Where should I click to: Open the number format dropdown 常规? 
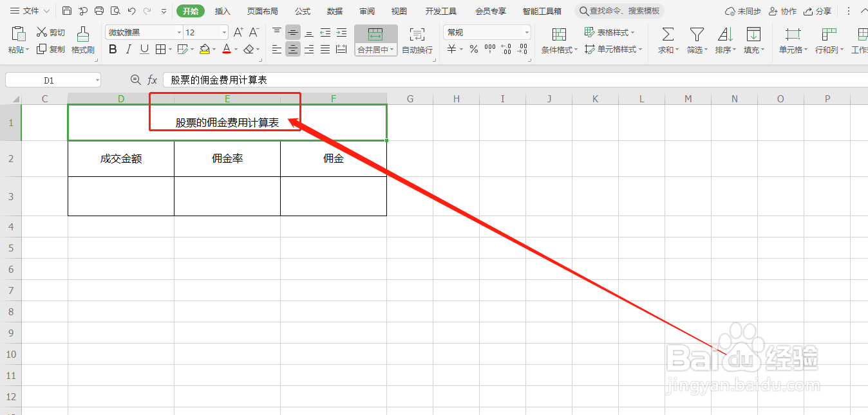click(x=527, y=32)
